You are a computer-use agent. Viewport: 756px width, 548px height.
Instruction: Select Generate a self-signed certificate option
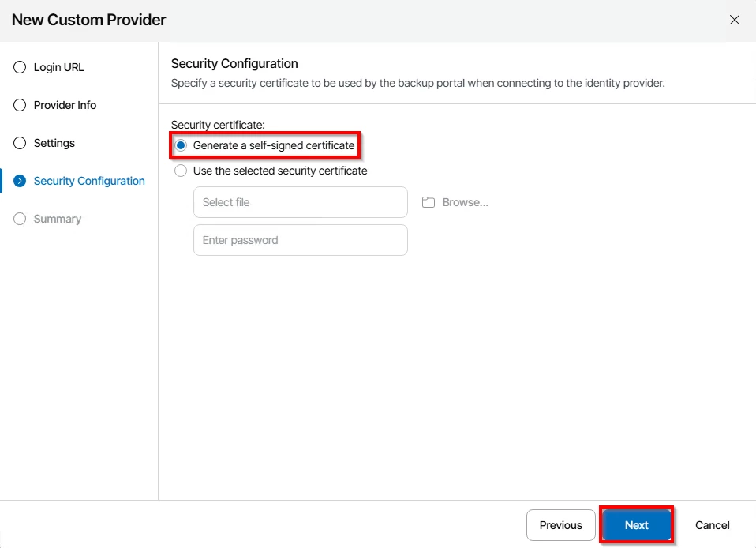[x=182, y=145]
